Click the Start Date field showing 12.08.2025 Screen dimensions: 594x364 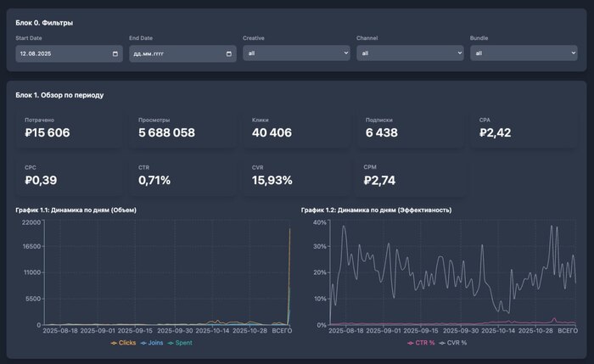59,53
